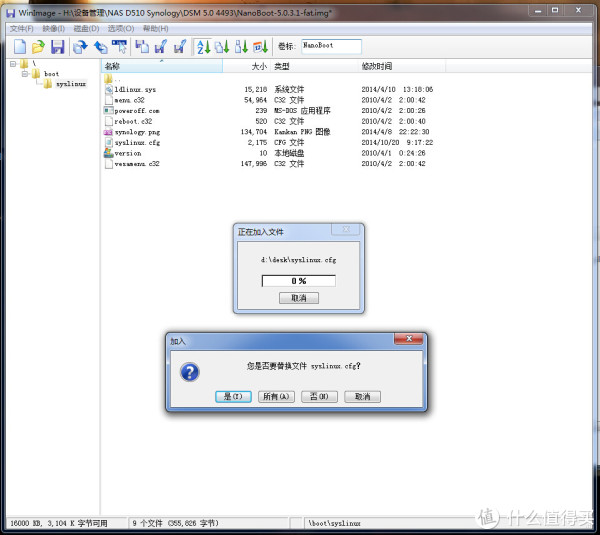Viewport: 600px width, 535px height.
Task: Click the 卷标 NanoBoot label field
Action: click(x=331, y=46)
